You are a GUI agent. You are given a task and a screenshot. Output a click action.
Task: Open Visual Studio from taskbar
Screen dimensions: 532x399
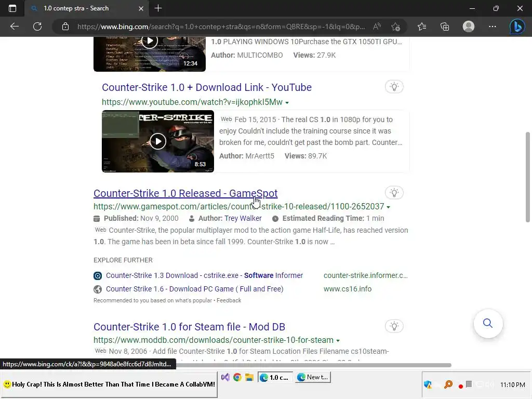click(x=225, y=377)
